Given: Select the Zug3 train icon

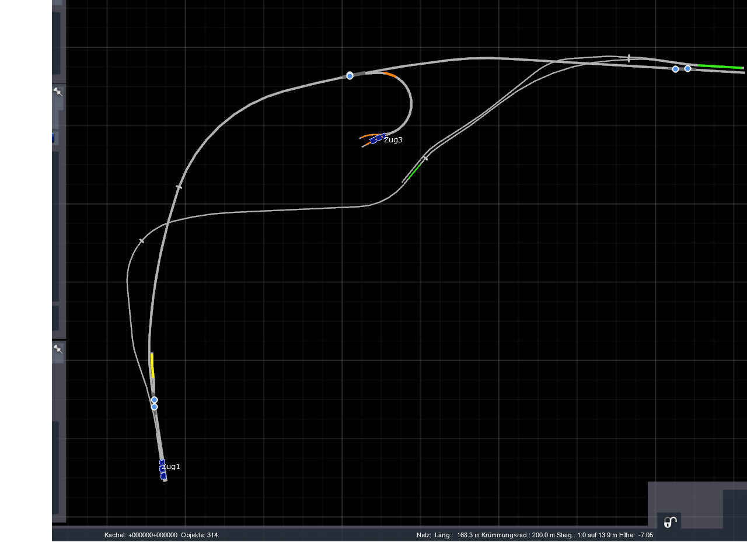Looking at the screenshot, I should 376,139.
